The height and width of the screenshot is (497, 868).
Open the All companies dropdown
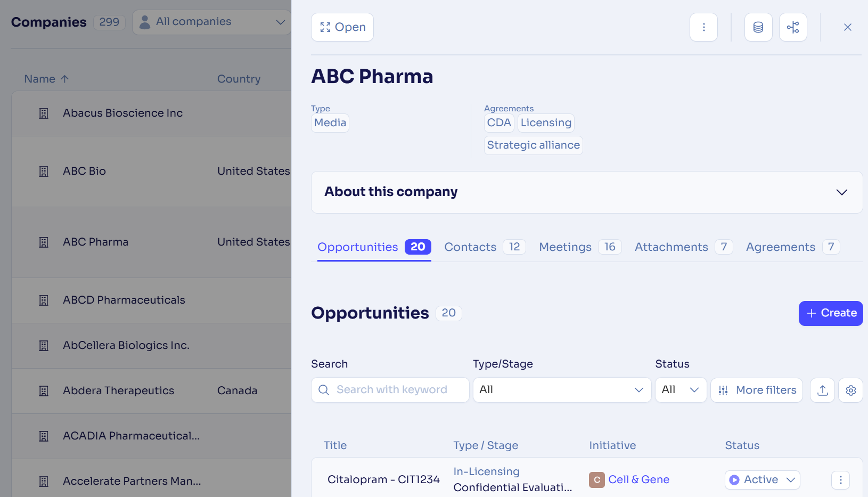coord(211,22)
